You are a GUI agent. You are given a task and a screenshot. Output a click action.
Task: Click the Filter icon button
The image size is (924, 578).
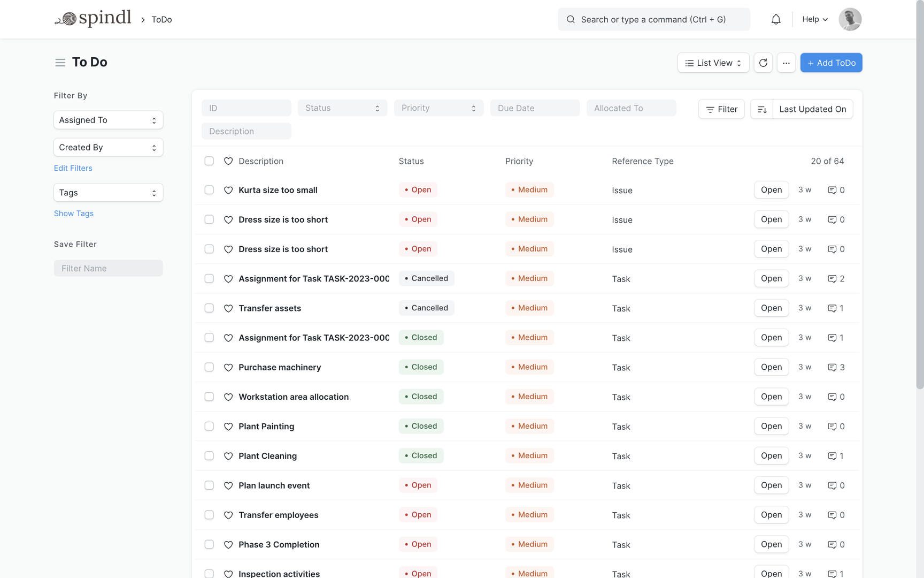pyautogui.click(x=721, y=109)
